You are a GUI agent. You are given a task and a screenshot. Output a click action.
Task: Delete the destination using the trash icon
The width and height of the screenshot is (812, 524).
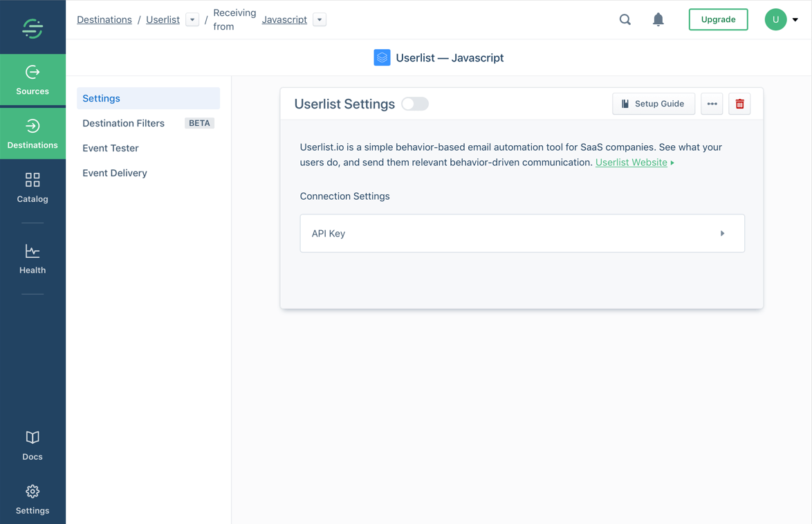tap(739, 104)
